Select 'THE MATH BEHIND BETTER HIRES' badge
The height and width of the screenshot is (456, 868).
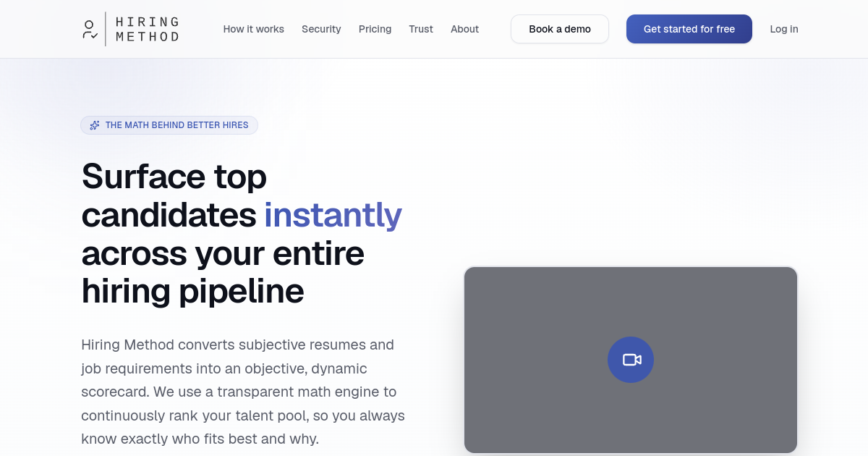[169, 125]
